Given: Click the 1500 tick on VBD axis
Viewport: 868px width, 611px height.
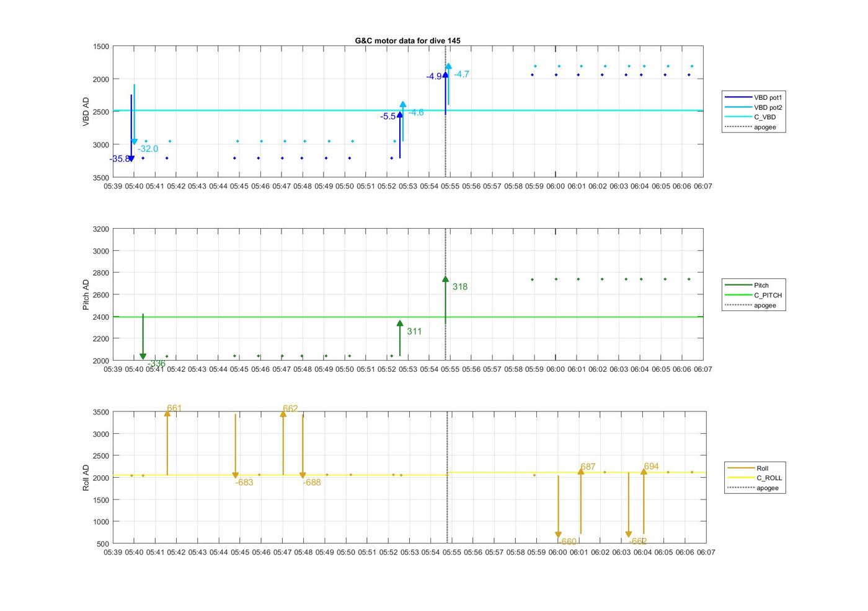Looking at the screenshot, I should tap(101, 46).
